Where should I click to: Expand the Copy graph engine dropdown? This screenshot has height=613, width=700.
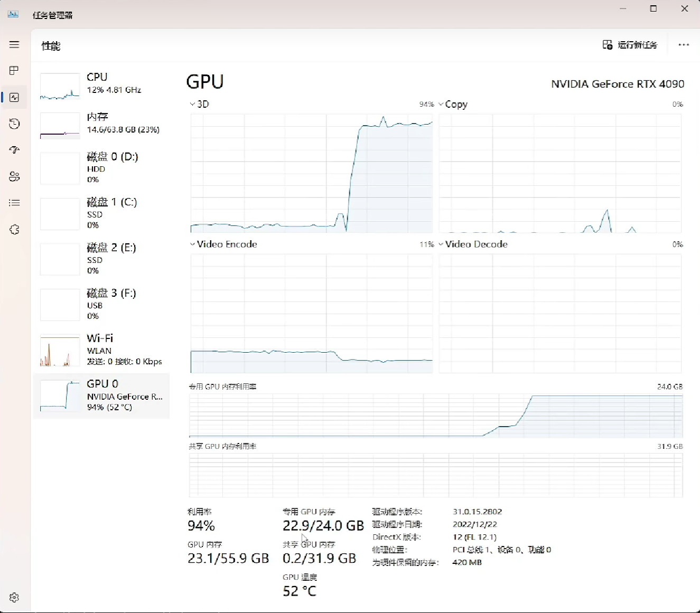coord(453,105)
